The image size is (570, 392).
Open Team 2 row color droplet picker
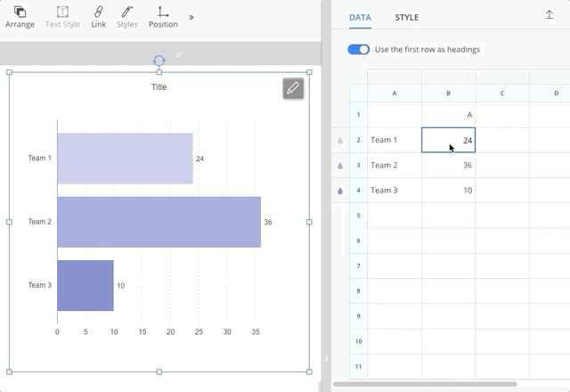pos(340,166)
